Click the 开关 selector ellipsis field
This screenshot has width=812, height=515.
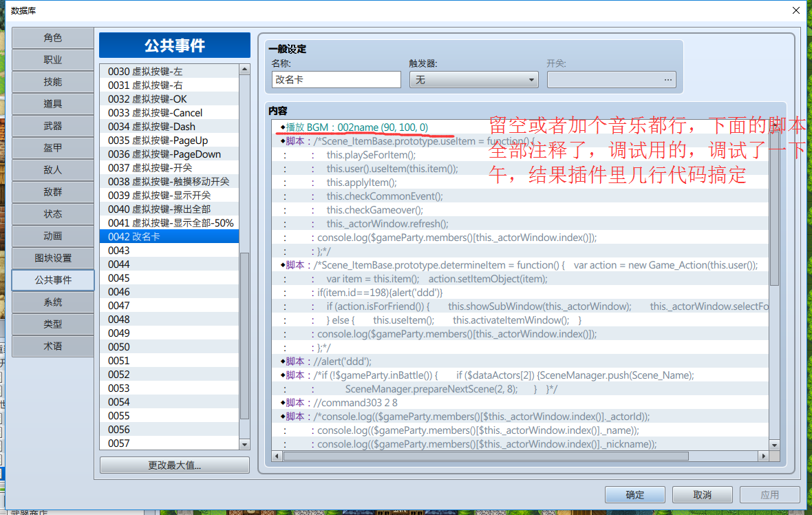(x=612, y=80)
